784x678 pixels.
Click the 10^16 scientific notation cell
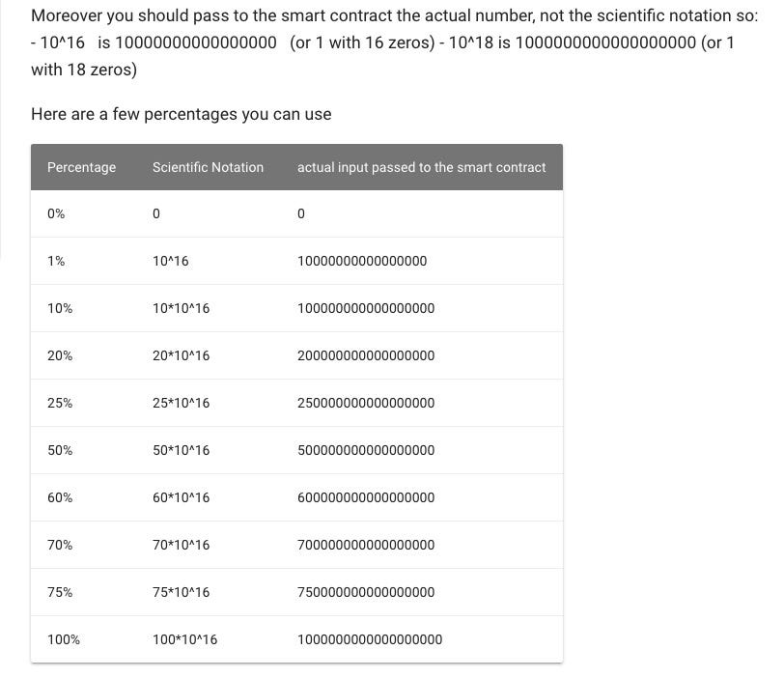[x=171, y=261]
